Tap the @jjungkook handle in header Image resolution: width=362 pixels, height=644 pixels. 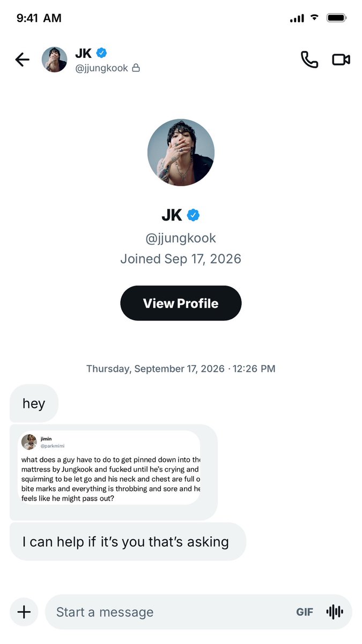coord(101,68)
